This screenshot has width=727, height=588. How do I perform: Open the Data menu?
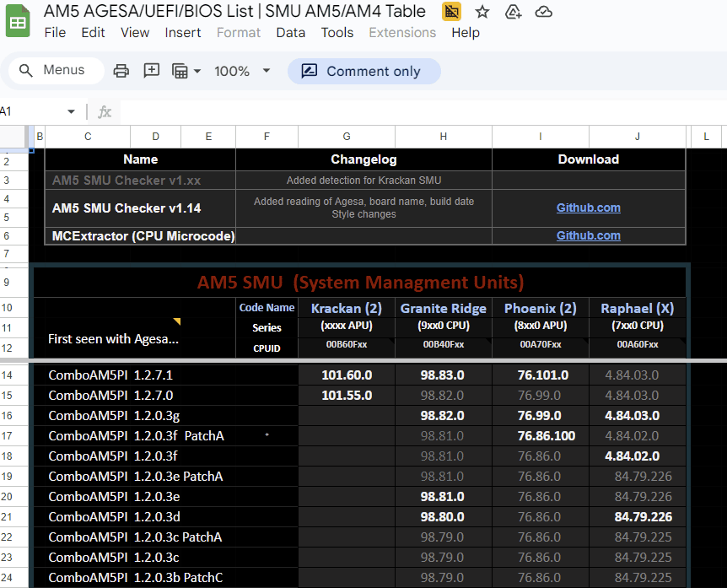pos(291,32)
